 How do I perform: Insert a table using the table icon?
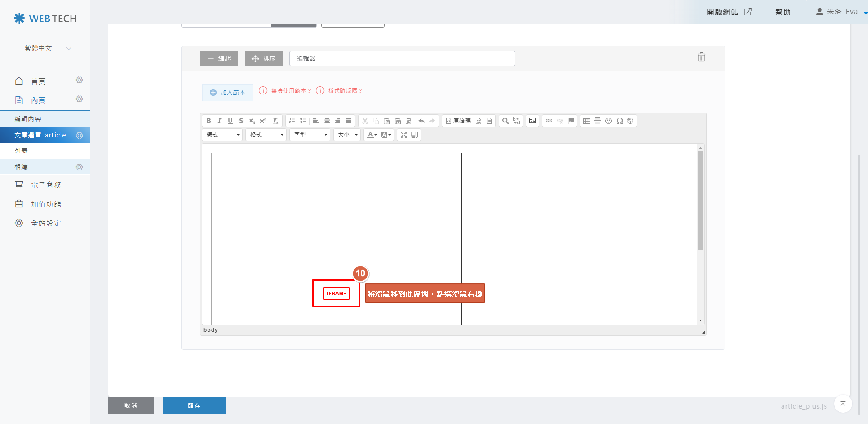pyautogui.click(x=587, y=121)
